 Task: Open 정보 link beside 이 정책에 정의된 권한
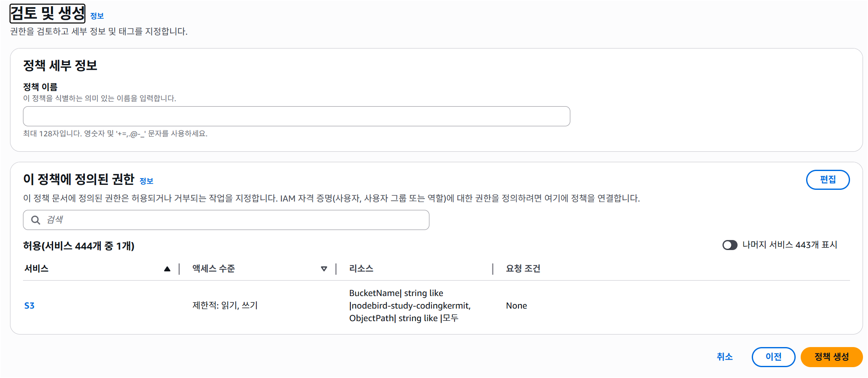click(x=146, y=181)
